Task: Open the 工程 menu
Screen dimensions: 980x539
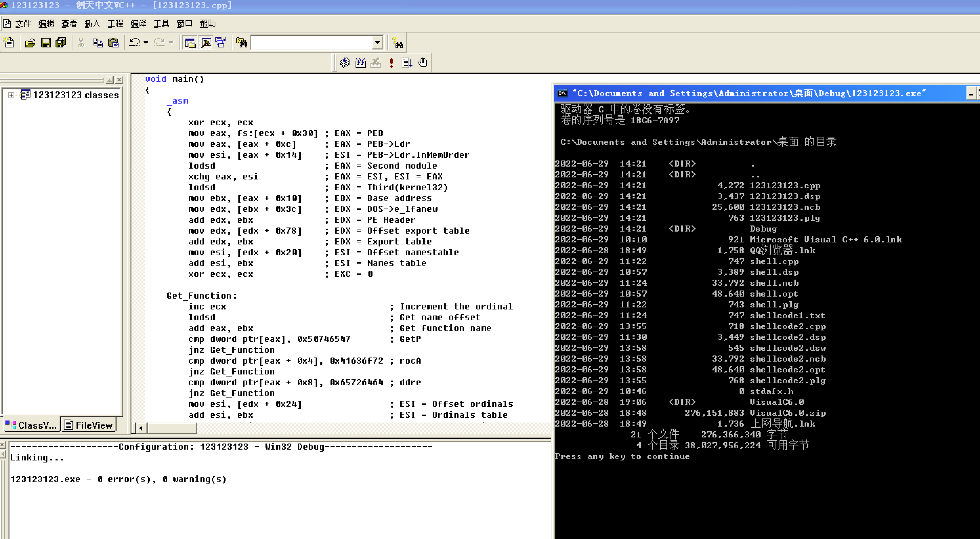Action: 115,24
